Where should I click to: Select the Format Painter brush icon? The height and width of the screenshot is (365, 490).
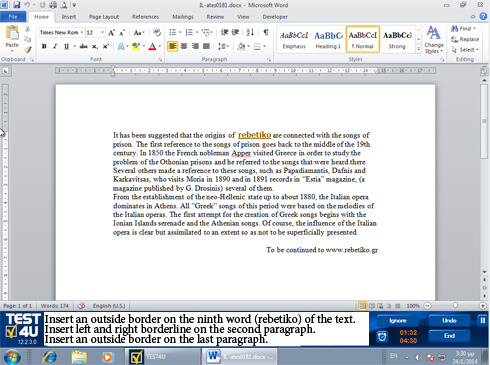pos(28,50)
